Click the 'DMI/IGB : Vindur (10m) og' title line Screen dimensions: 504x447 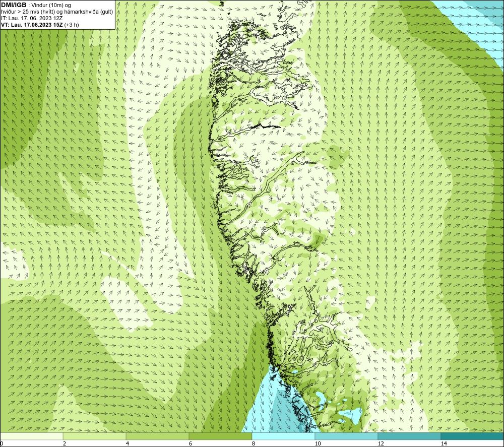36,6
